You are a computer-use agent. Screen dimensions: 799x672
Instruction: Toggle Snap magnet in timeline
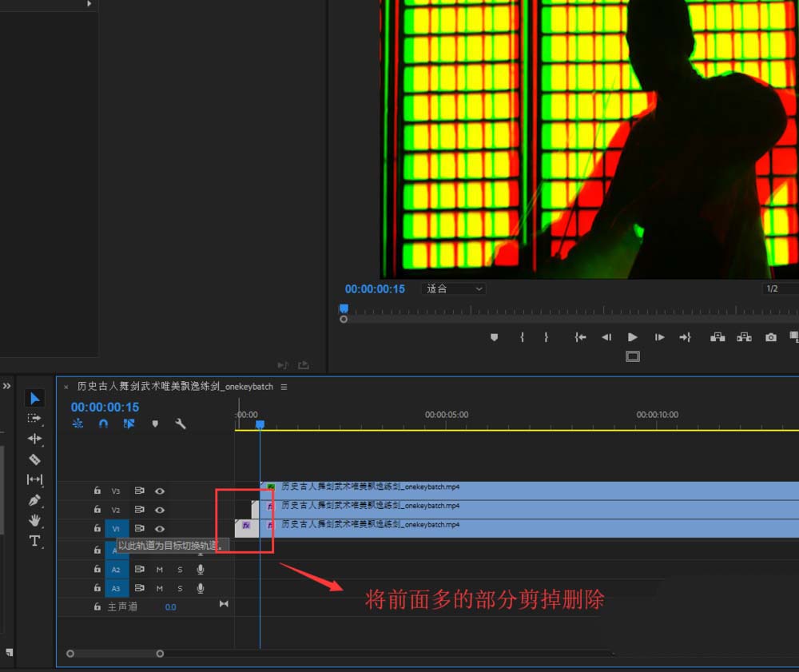[x=103, y=423]
